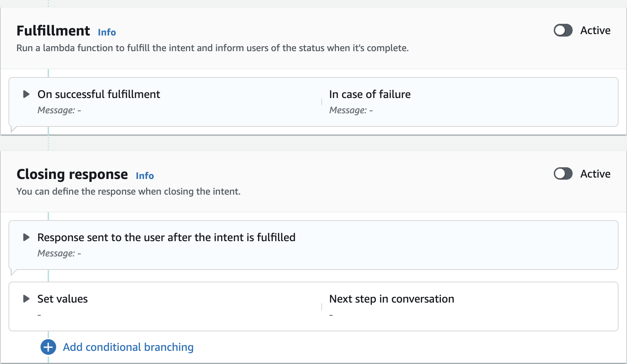Image resolution: width=627 pixels, height=364 pixels.
Task: Click the Add conditional branching text link
Action: click(x=128, y=347)
